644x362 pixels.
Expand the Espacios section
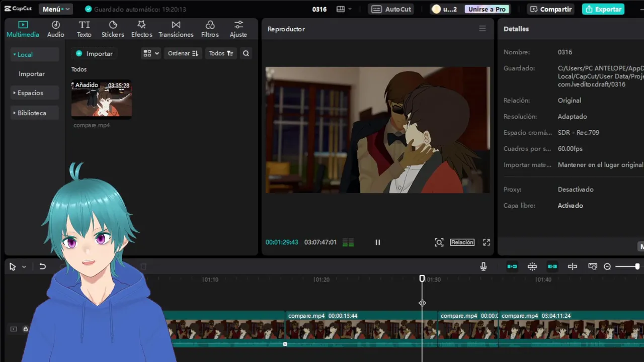(34, 93)
